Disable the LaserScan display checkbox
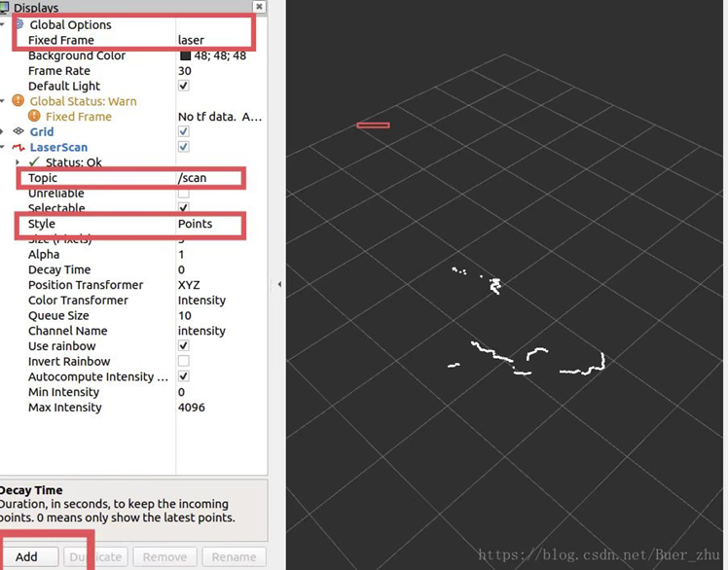The image size is (728, 570). coord(184,147)
